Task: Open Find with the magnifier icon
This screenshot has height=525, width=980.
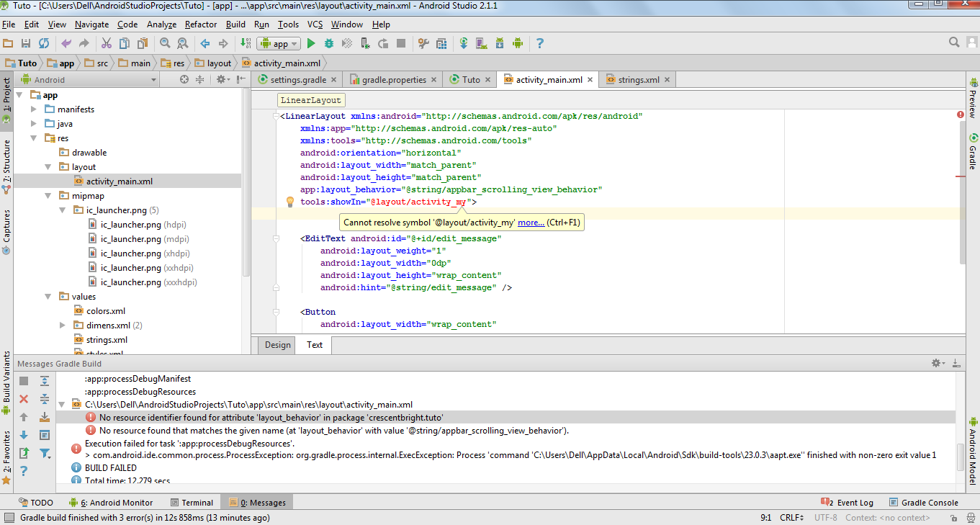Action: point(165,43)
